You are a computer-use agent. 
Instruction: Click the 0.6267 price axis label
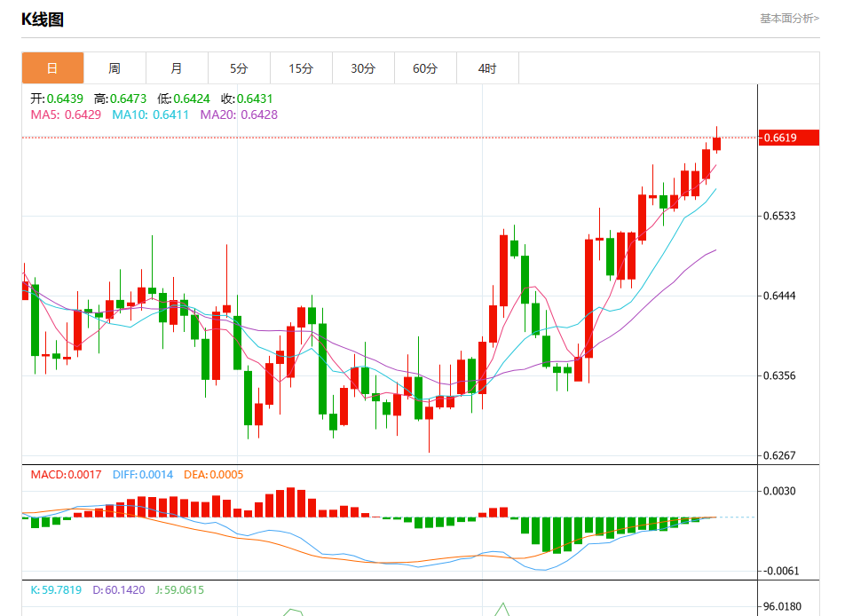tap(779, 455)
